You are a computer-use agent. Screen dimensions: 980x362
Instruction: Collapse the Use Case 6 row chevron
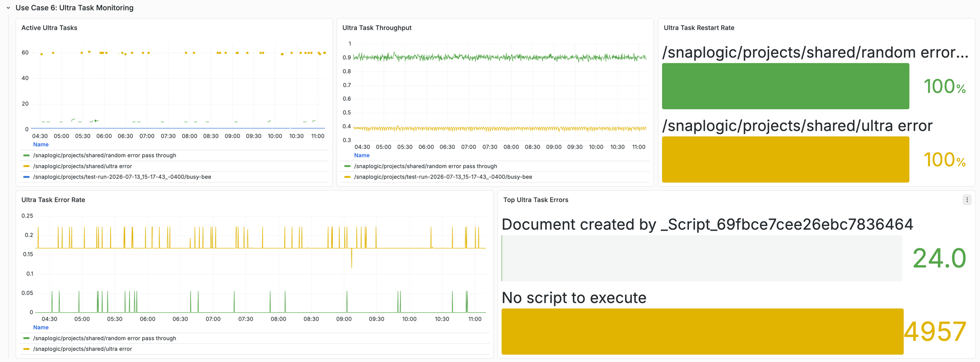click(8, 8)
